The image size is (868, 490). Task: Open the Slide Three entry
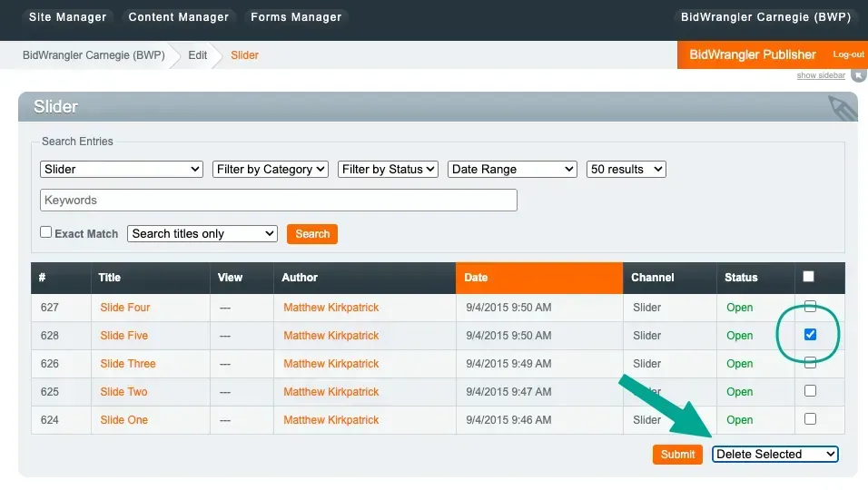tap(128, 364)
